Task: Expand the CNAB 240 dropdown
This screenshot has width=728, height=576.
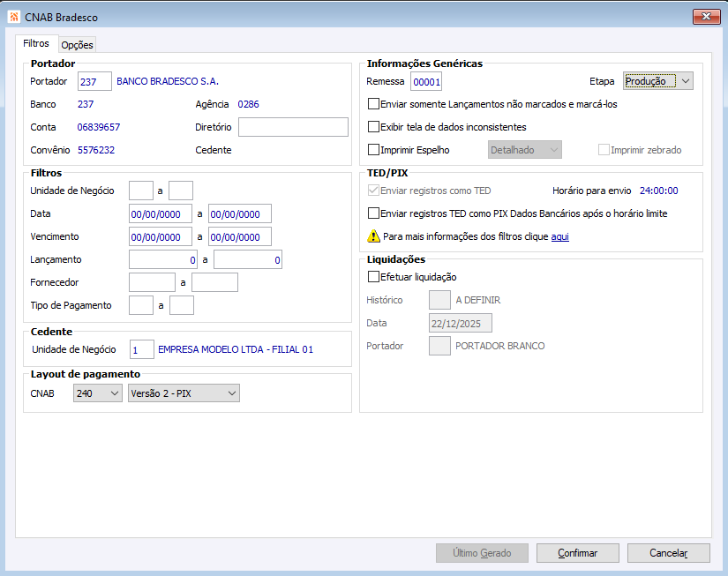Action: pos(97,393)
